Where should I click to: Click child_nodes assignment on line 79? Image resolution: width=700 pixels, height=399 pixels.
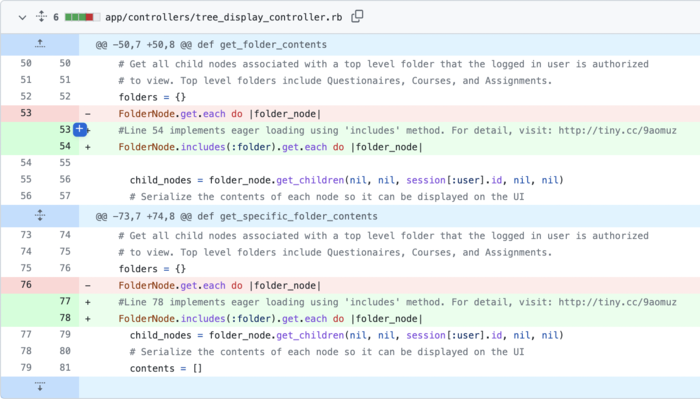point(347,335)
